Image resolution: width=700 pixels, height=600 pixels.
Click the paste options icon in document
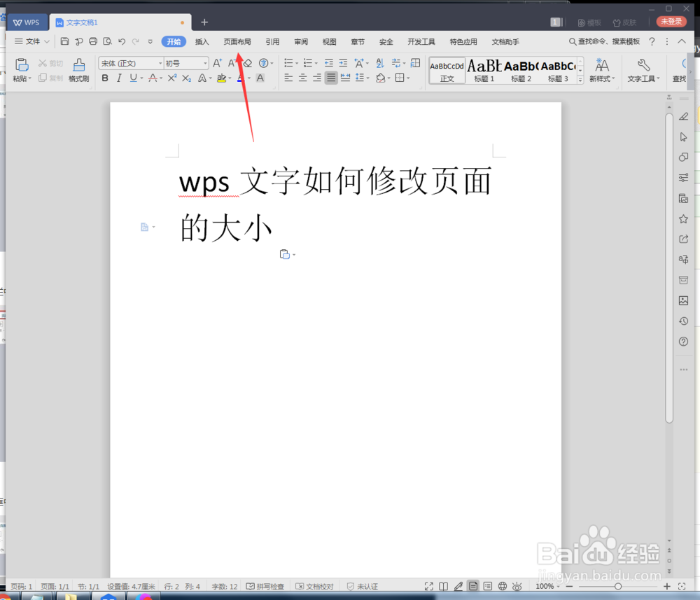pos(285,254)
